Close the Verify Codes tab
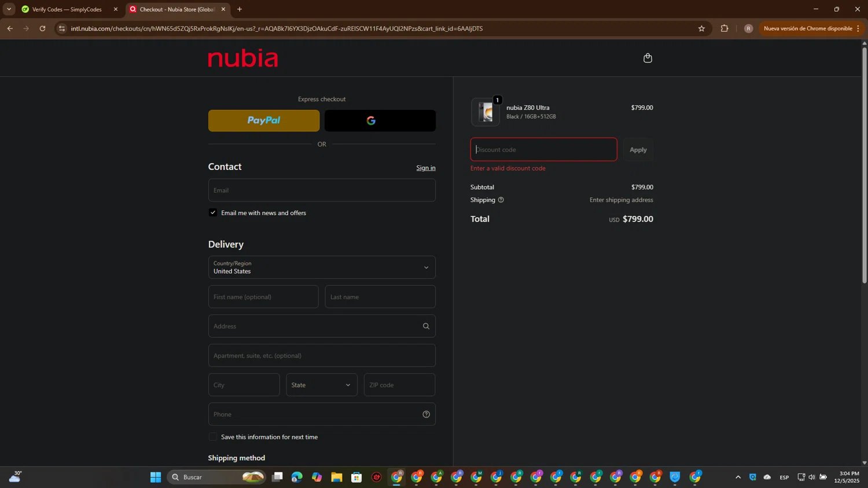 [x=116, y=9]
